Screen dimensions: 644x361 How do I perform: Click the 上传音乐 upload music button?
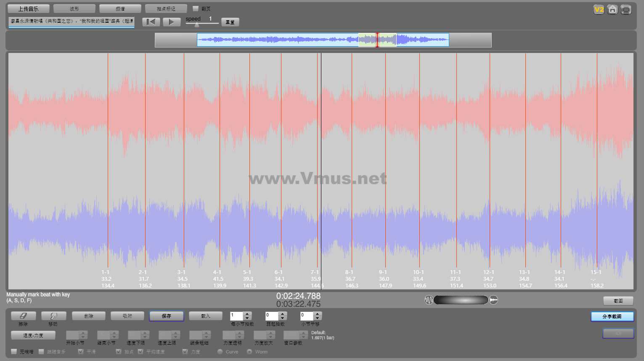pyautogui.click(x=28, y=8)
